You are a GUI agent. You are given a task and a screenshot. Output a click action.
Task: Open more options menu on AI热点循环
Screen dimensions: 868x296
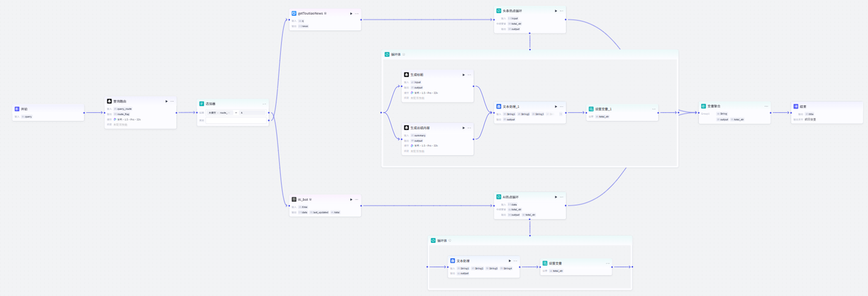click(x=562, y=197)
